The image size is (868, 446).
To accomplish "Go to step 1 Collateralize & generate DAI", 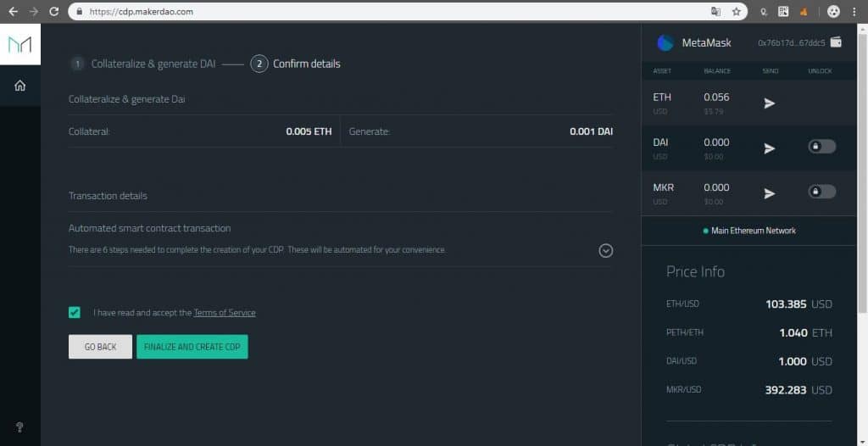I will pos(142,64).
